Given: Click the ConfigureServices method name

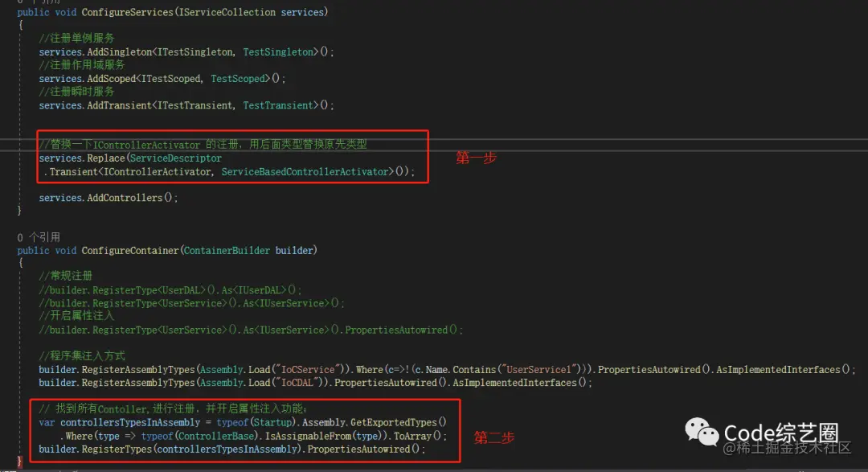Looking at the screenshot, I should tap(127, 12).
